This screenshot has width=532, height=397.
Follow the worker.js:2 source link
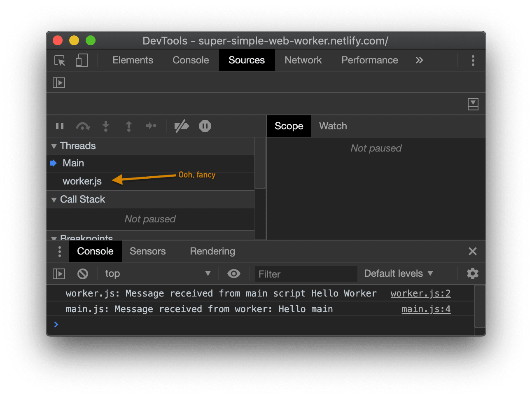click(x=420, y=293)
